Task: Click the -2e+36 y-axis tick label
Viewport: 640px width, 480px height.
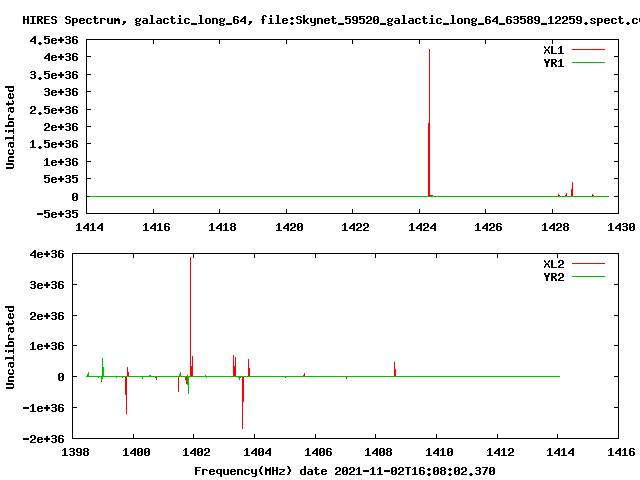Action: pyautogui.click(x=43, y=439)
